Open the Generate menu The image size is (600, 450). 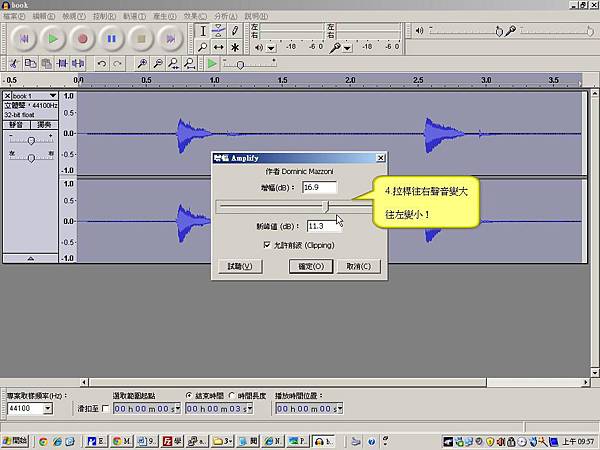pos(165,16)
